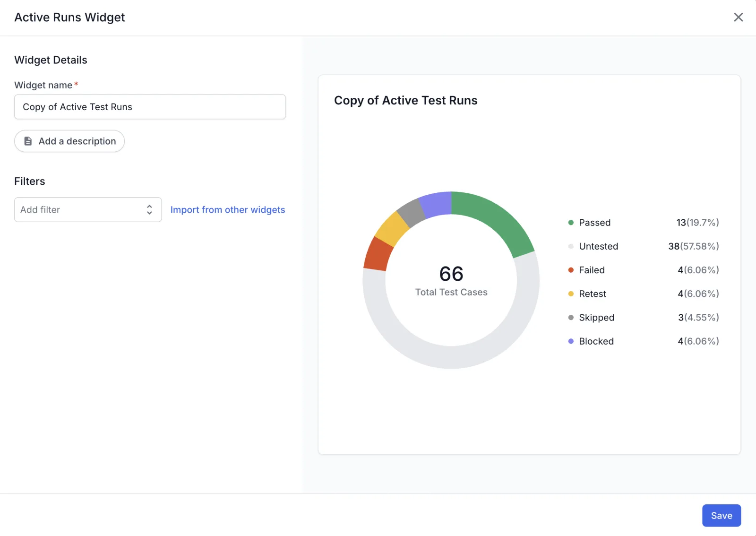Click the gray dot beside Skipped legend
The height and width of the screenshot is (536, 756).
tap(571, 318)
